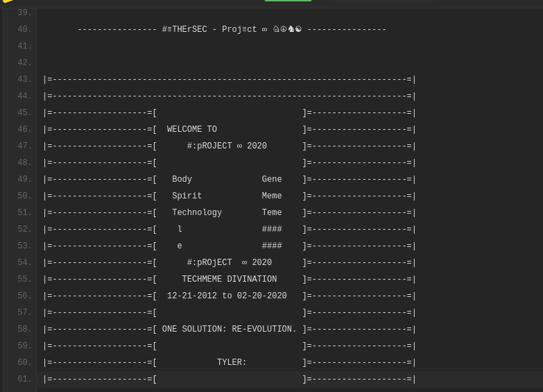
Task: Click line number 39
Action: [24, 12]
